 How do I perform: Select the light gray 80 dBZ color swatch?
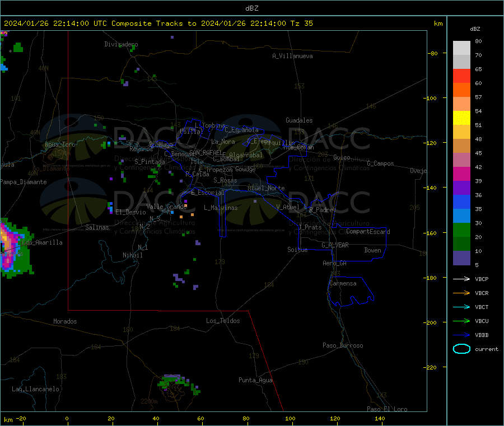click(x=461, y=48)
